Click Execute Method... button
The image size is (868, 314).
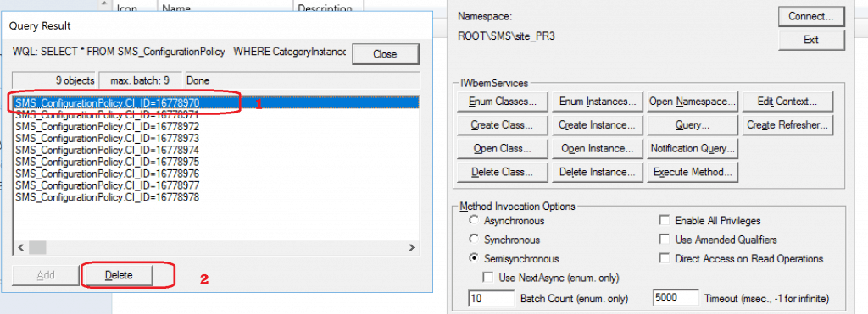click(x=693, y=172)
